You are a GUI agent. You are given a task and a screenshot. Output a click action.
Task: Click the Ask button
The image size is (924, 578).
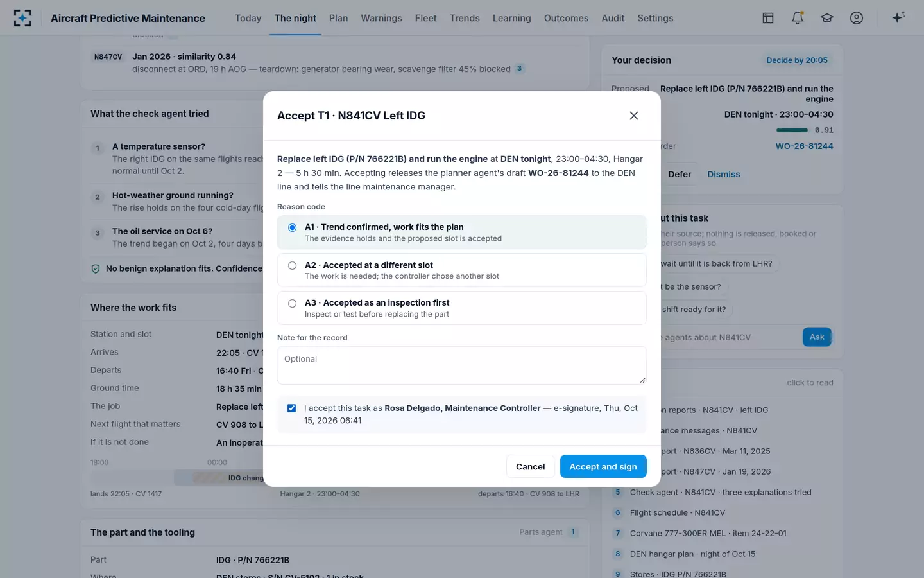tap(817, 337)
